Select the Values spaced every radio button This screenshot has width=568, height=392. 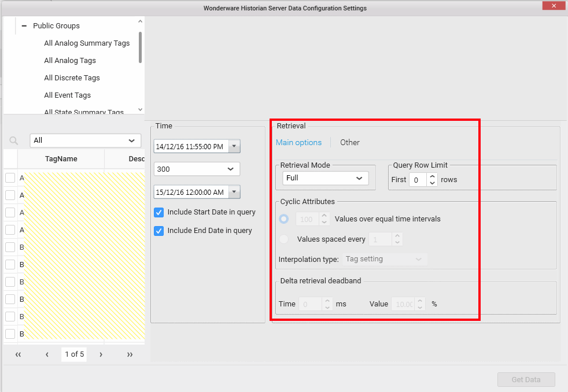(283, 239)
